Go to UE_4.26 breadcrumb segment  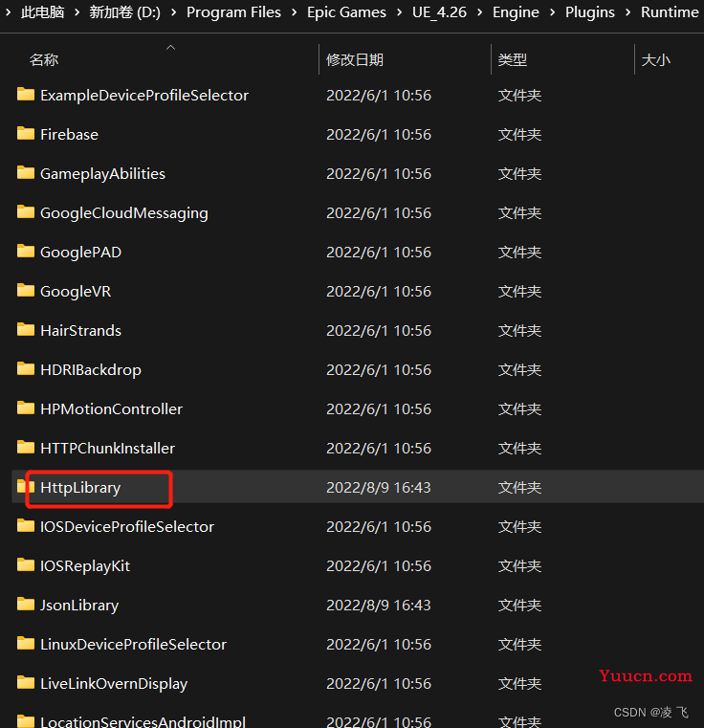click(x=439, y=12)
